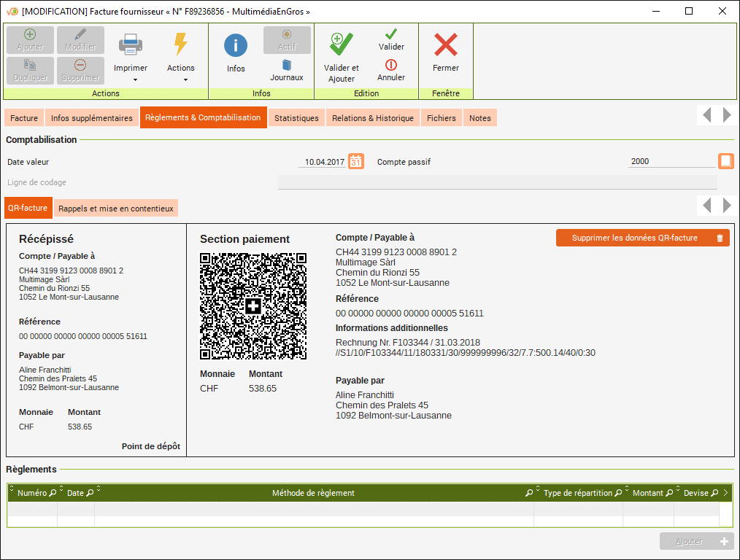Sort by Montant column header
This screenshot has height=560, width=740.
(647, 493)
